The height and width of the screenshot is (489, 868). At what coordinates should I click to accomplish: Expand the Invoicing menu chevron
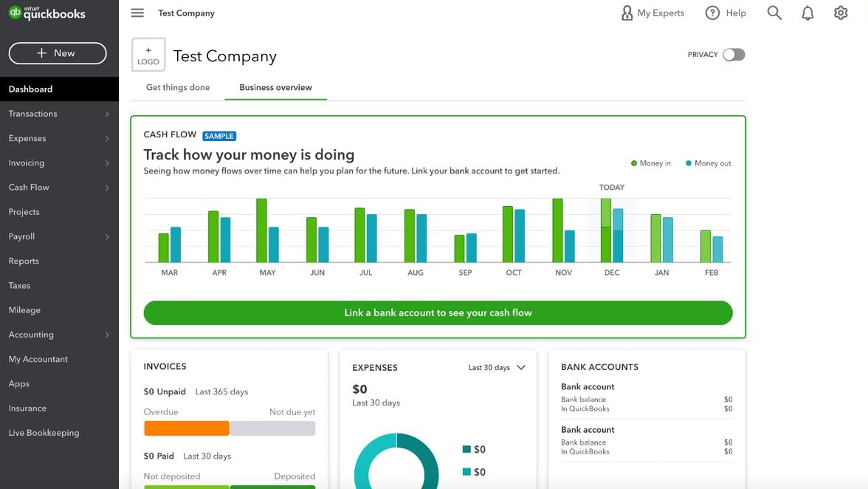tap(107, 163)
